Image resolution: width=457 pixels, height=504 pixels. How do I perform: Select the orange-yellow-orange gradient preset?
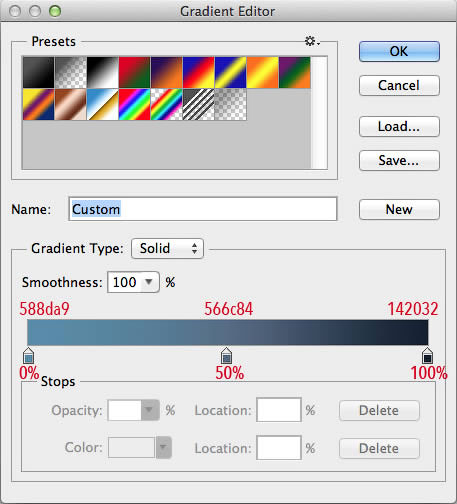pyautogui.click(x=263, y=72)
